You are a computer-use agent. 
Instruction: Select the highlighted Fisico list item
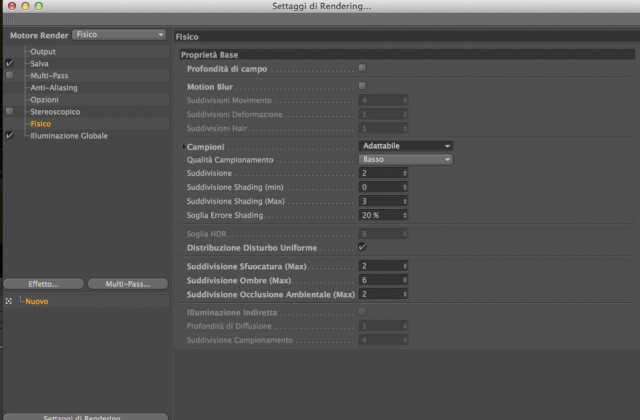pos(41,124)
